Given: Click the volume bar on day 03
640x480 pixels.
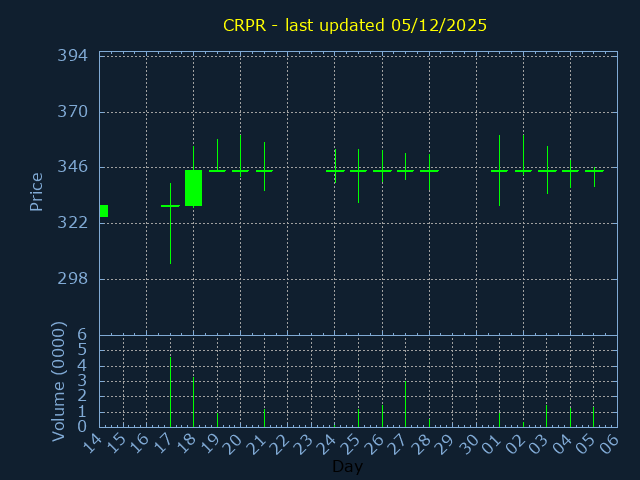Looking at the screenshot, I should (547, 416).
